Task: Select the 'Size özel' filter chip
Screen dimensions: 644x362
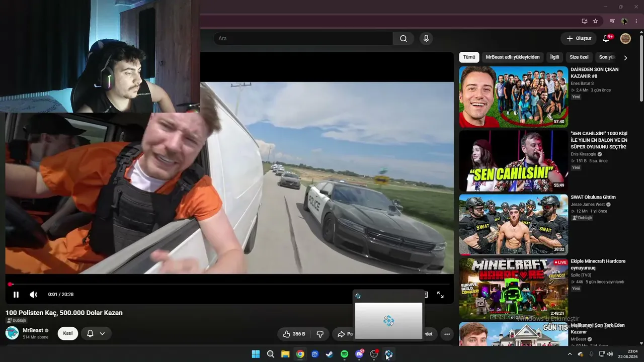Action: tap(579, 57)
